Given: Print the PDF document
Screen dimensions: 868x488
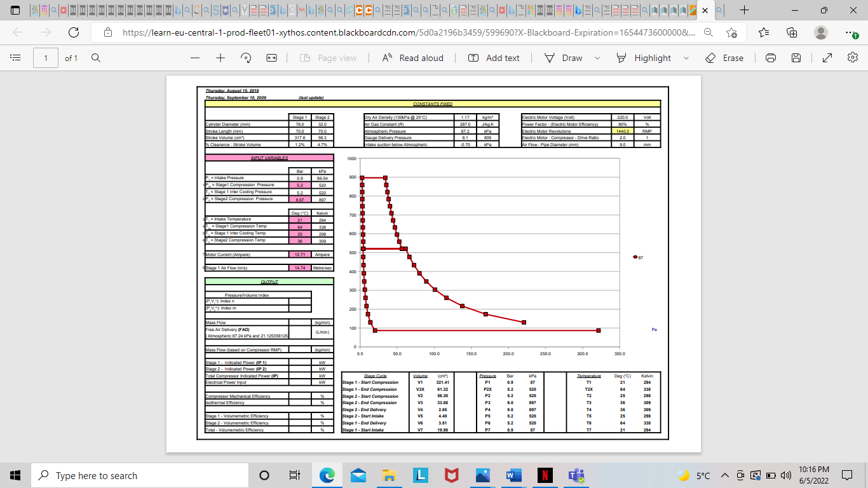Looking at the screenshot, I should [x=771, y=58].
